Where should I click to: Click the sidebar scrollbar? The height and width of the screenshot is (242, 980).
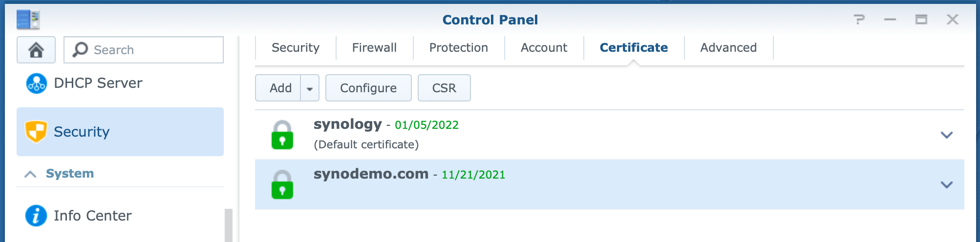point(229,225)
